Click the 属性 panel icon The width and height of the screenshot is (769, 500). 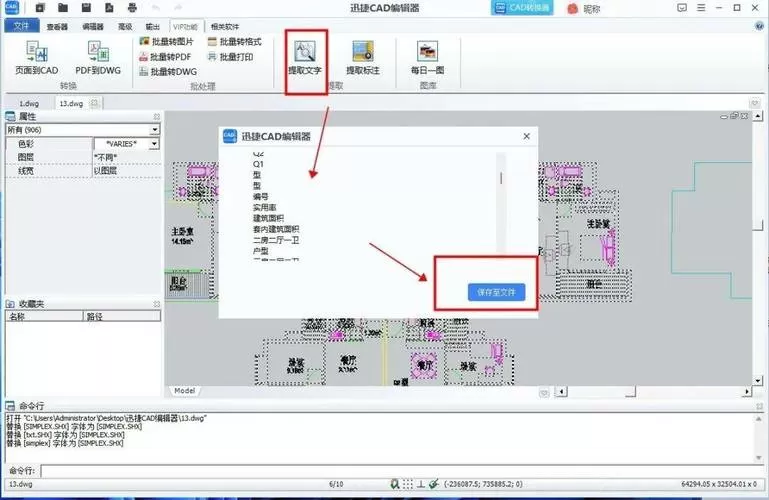[x=10, y=117]
